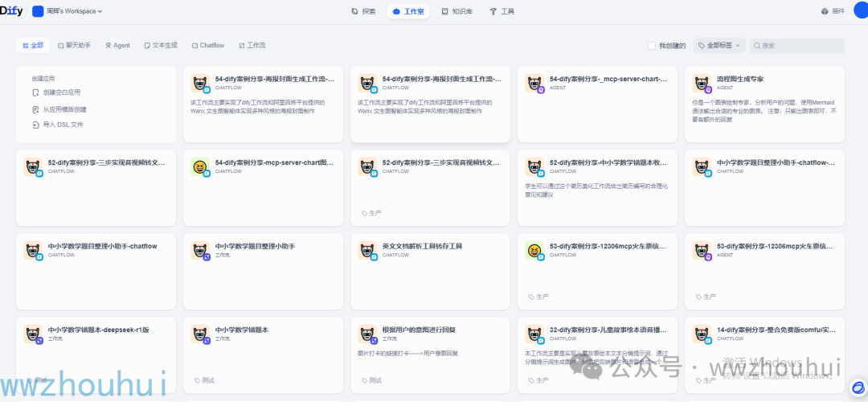
Task: Open the 流程图生成专家 app card
Action: (764, 104)
